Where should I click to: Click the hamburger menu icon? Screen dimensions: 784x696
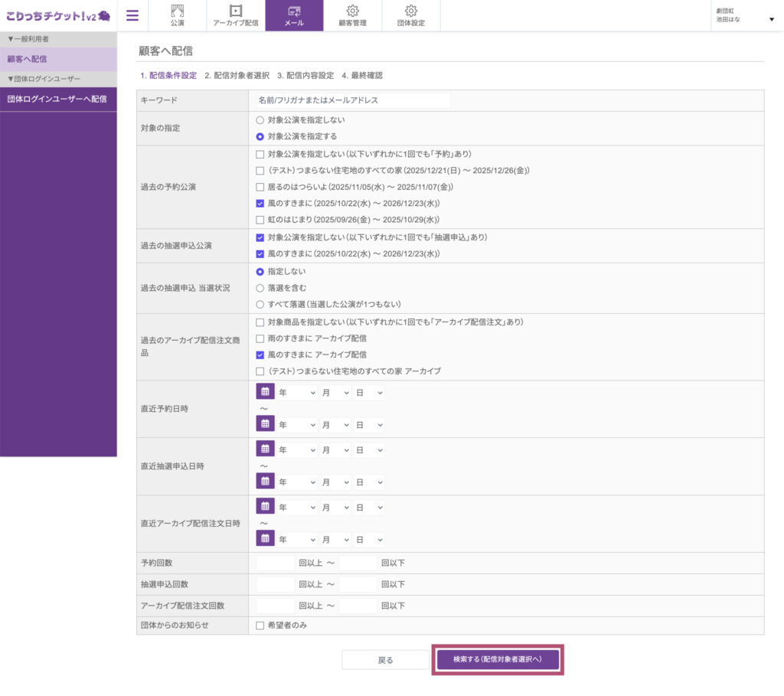[x=132, y=15]
